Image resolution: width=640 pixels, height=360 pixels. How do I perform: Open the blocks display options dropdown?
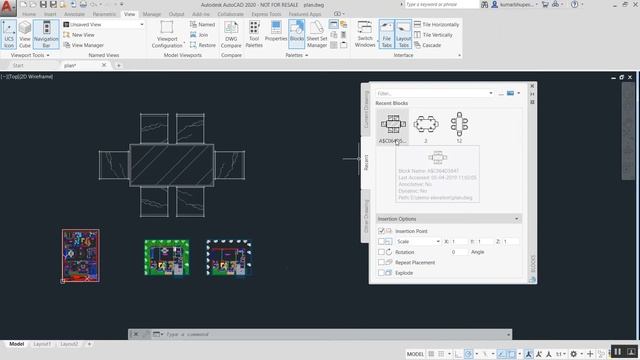518,93
